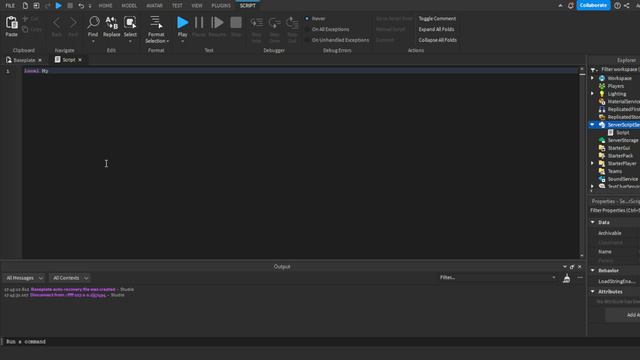
Task: Open the Play mode dropdown arrow
Action: (182, 41)
